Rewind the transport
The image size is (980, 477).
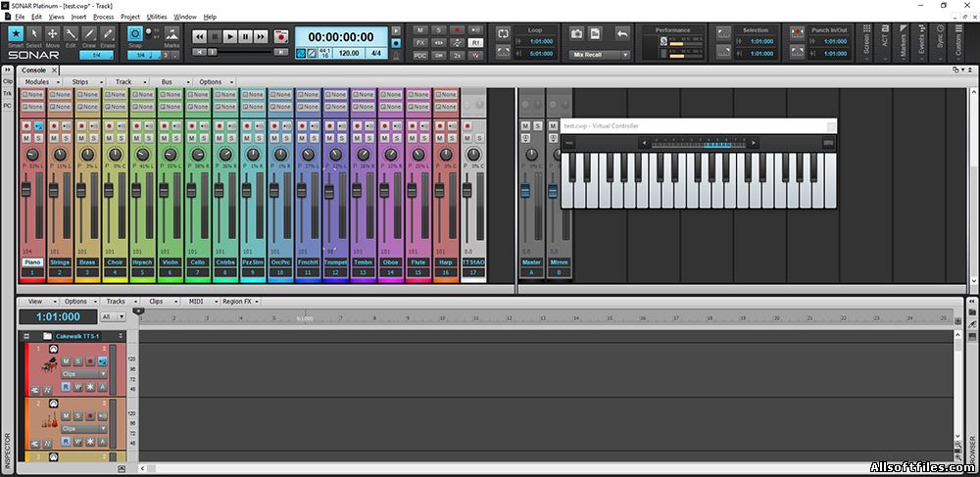[x=200, y=37]
